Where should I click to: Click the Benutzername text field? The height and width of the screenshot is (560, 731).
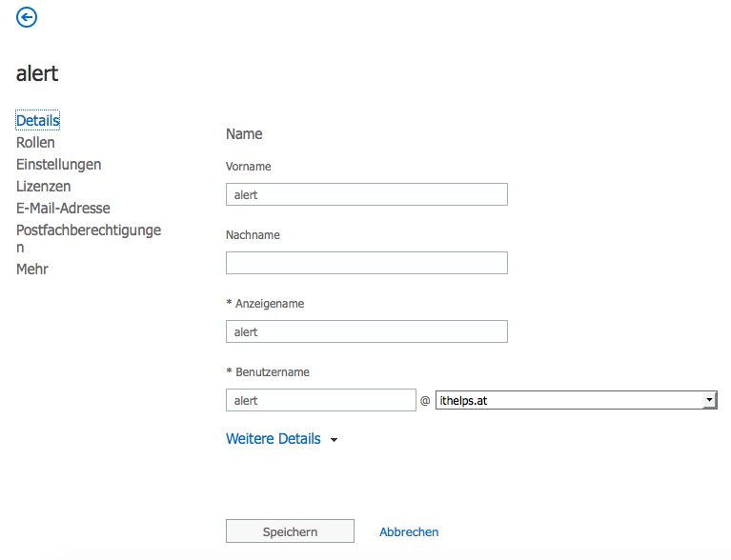(321, 400)
